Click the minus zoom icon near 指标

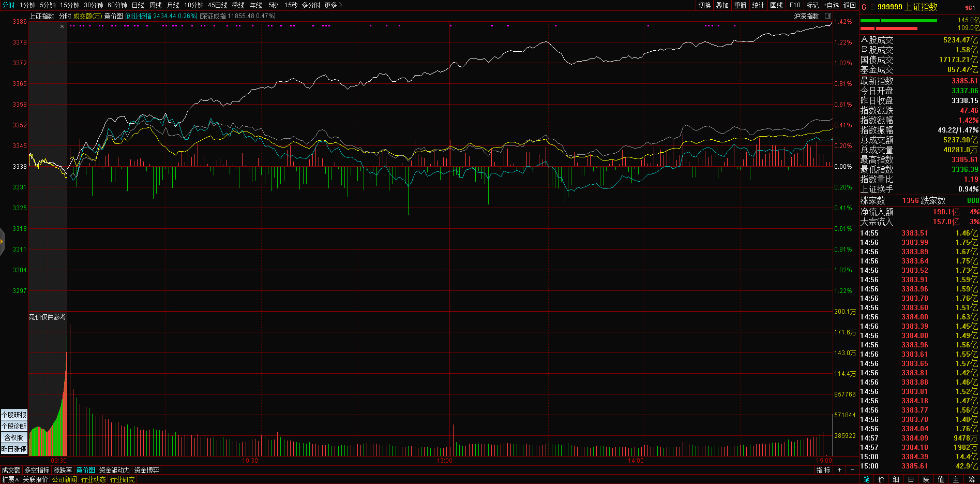click(x=852, y=470)
